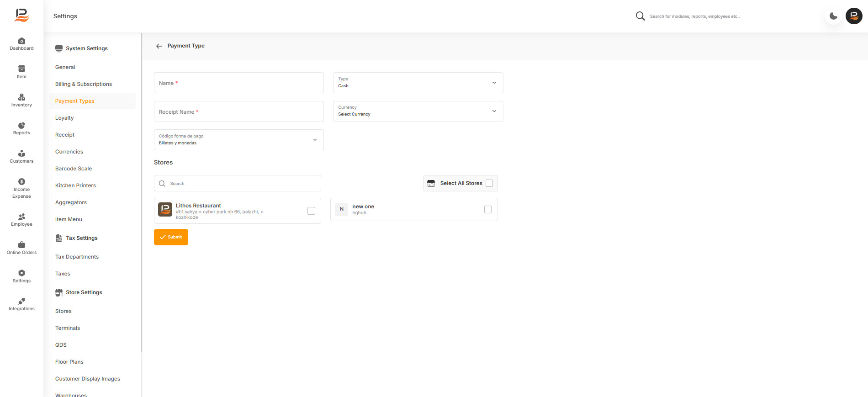Open Billing & Subscriptions settings
Image resolution: width=868 pixels, height=397 pixels.
[84, 84]
